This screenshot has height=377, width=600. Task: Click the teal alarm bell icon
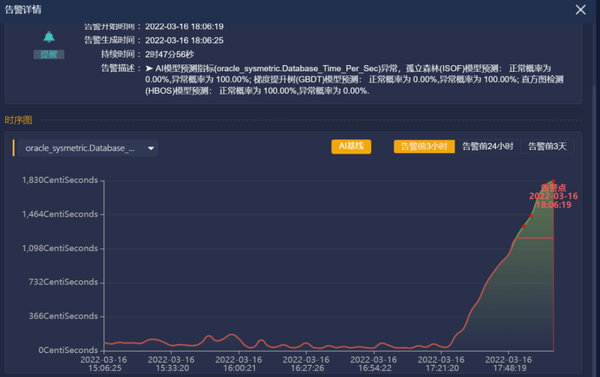pos(49,37)
